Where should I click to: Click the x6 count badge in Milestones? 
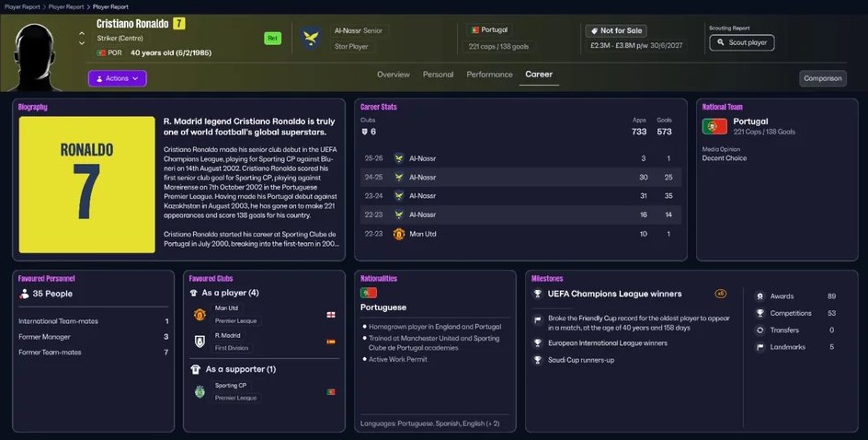tap(720, 294)
